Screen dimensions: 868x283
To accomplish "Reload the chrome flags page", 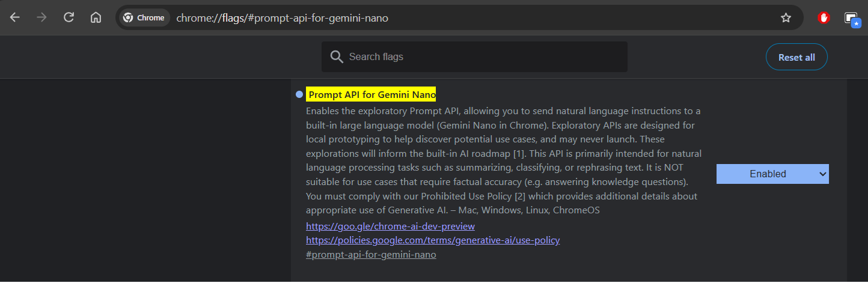I will (69, 17).
